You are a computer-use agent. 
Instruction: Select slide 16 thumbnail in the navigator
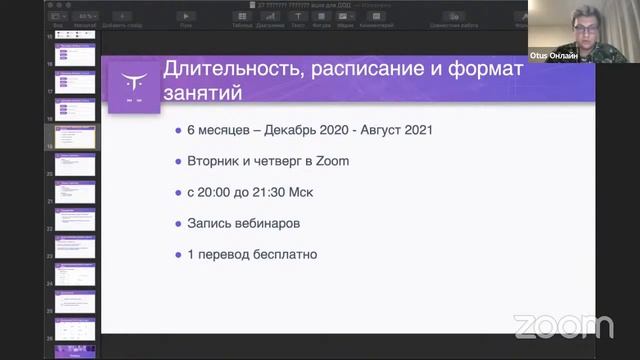75,55
